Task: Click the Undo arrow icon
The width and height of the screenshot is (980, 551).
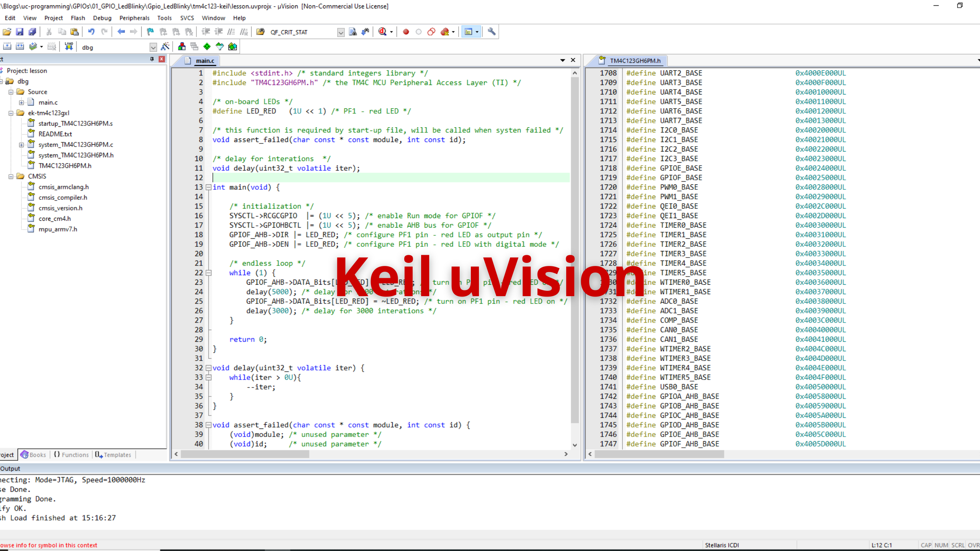Action: [91, 32]
